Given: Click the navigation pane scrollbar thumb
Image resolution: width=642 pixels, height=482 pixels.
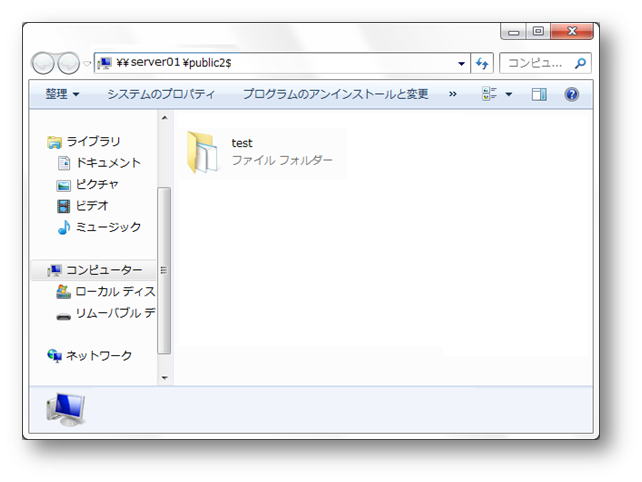Looking at the screenshot, I should (164, 270).
